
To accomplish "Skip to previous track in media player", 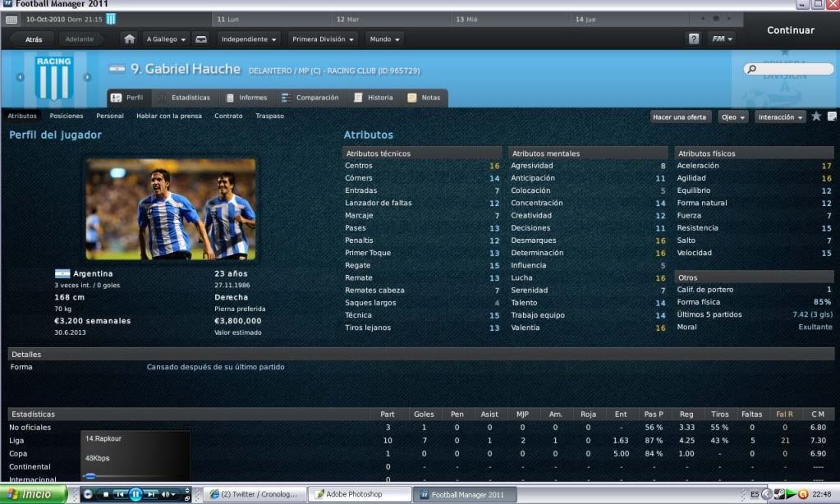I will tap(120, 494).
